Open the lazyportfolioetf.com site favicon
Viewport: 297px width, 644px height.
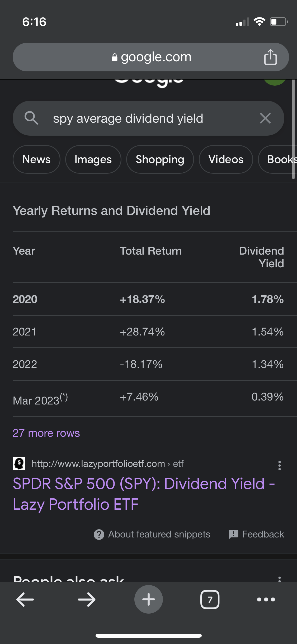click(19, 464)
